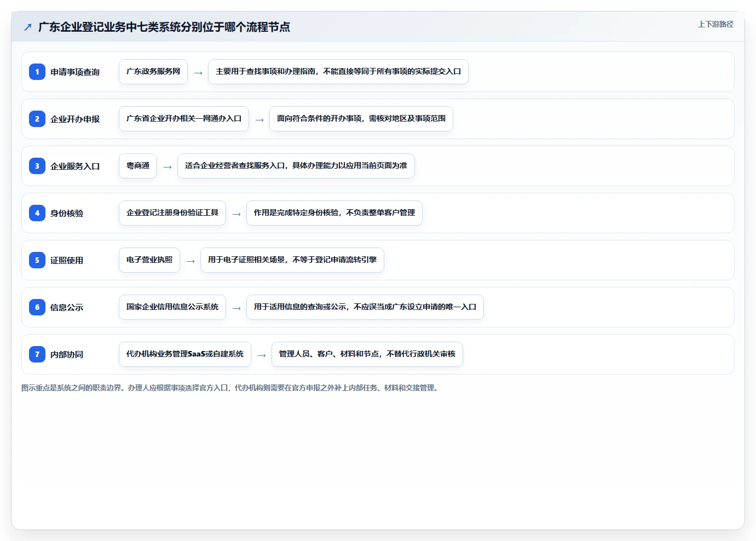The height and width of the screenshot is (541, 756).
Task: Click the description 面向符合条件的开办事项，需核对地区及事项范围
Action: click(361, 119)
